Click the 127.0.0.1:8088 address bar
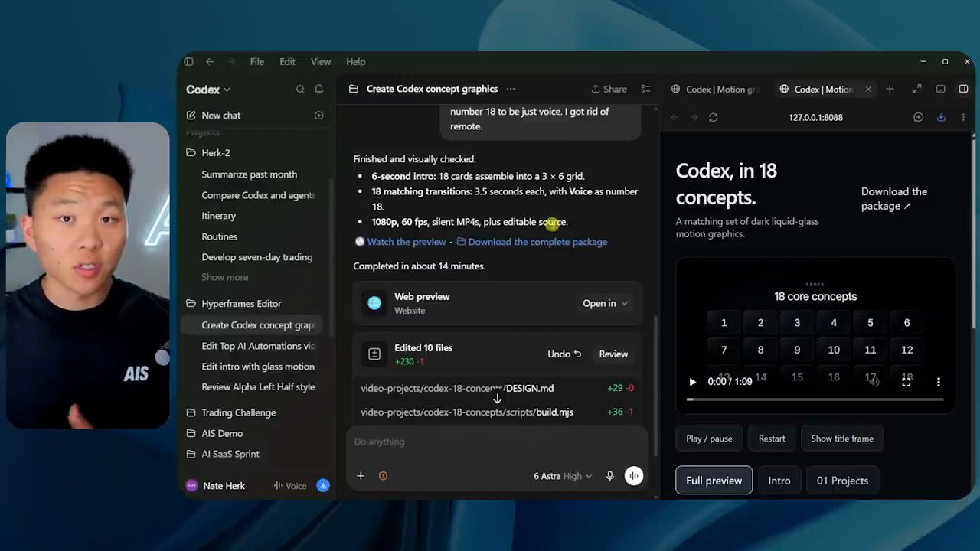Viewport: 980px width, 551px height. tap(815, 117)
